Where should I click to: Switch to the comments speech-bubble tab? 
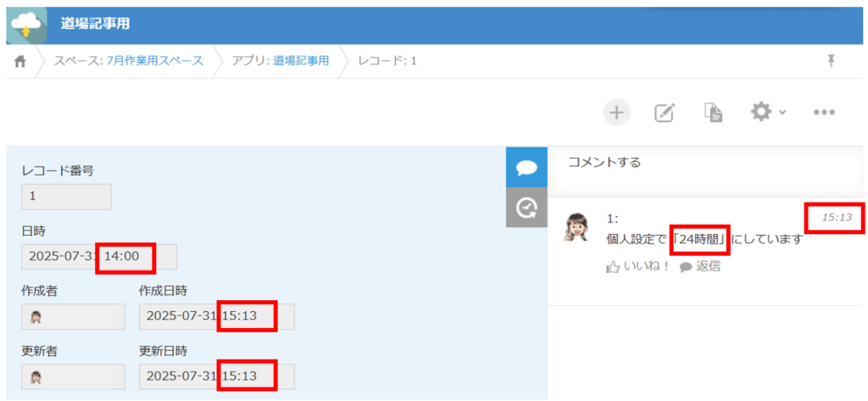pos(526,167)
